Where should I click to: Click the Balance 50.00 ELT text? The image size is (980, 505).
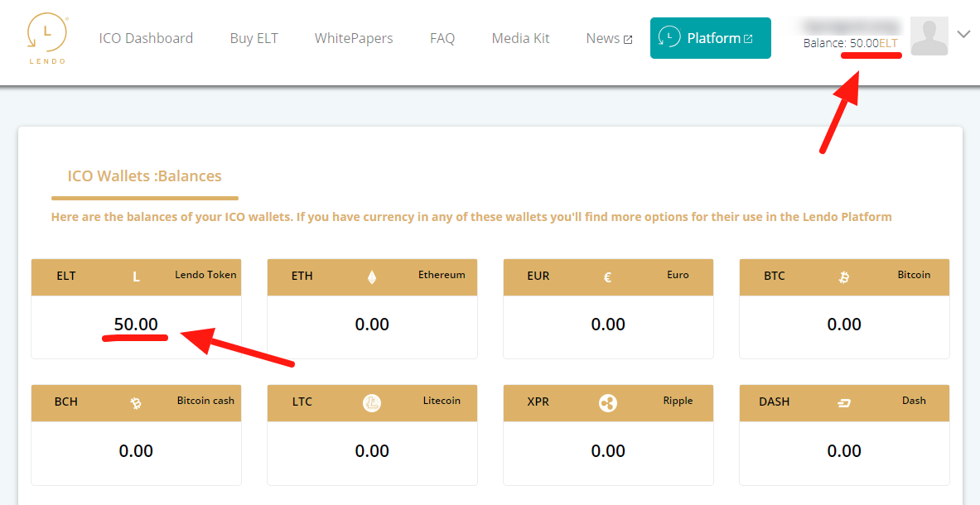[851, 43]
